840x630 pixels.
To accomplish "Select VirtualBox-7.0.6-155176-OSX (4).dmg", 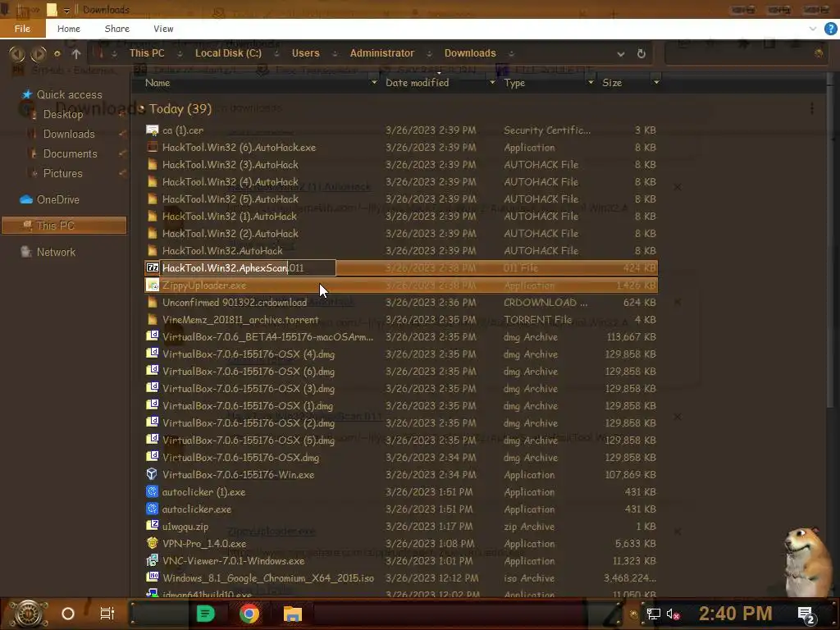I will click(x=249, y=354).
